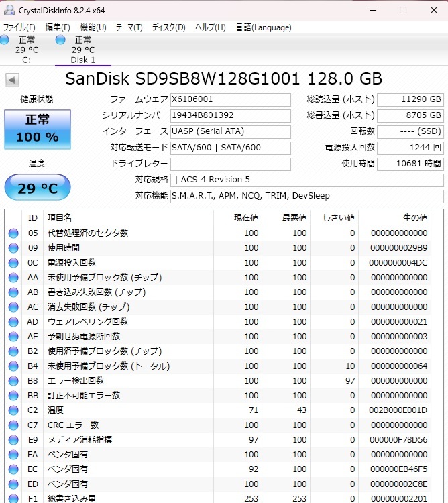Screen dimensions: 448x503
Task: Select the エラー検出回数 row name
Action: coord(76,381)
